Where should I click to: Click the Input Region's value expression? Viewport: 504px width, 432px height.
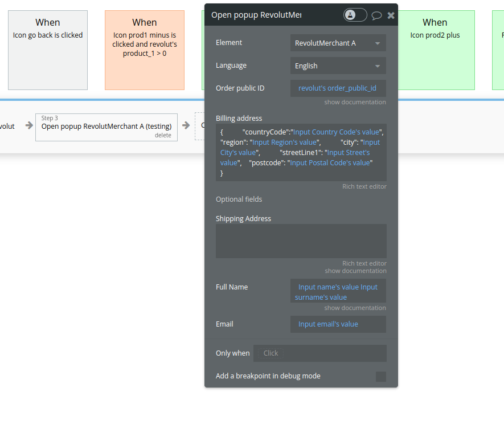285,142
